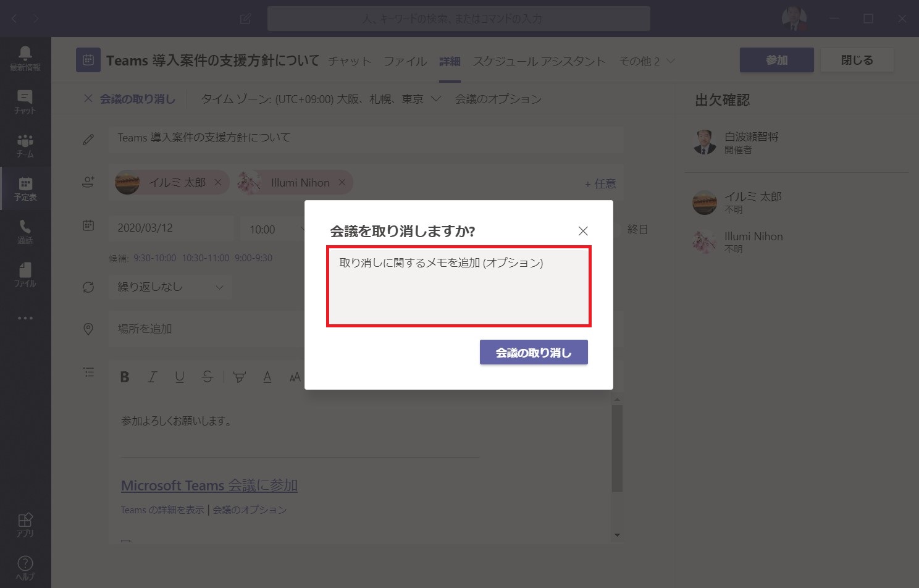Viewport: 919px width, 588px height.
Task: Click the 場所を追加 location field
Action: click(208, 329)
